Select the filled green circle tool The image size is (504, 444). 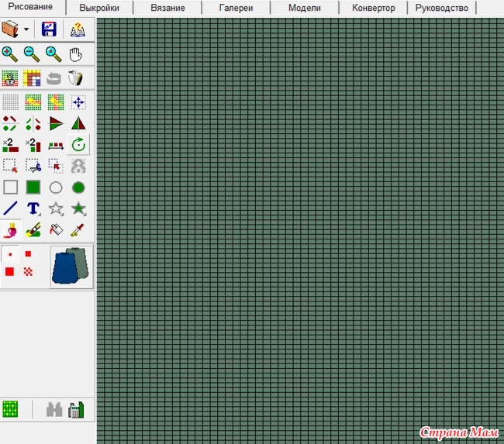78,188
